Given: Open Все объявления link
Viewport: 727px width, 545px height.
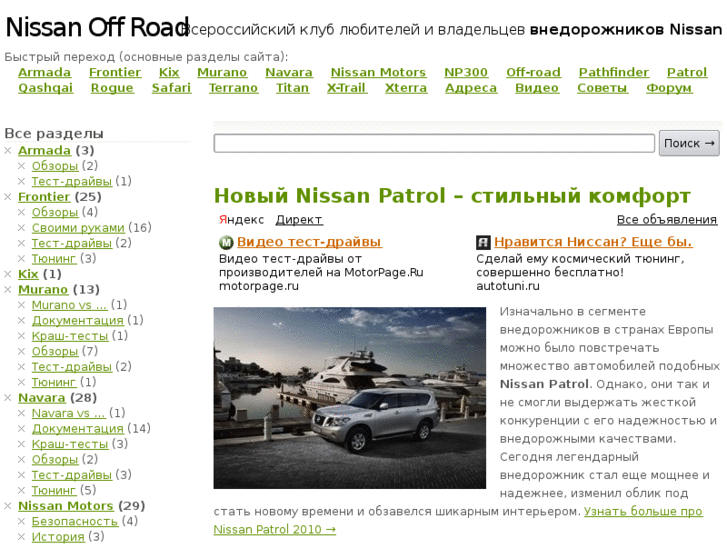Looking at the screenshot, I should click(x=667, y=219).
